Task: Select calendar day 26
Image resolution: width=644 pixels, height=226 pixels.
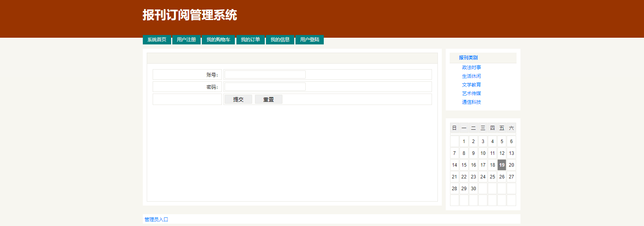Action: (502, 177)
